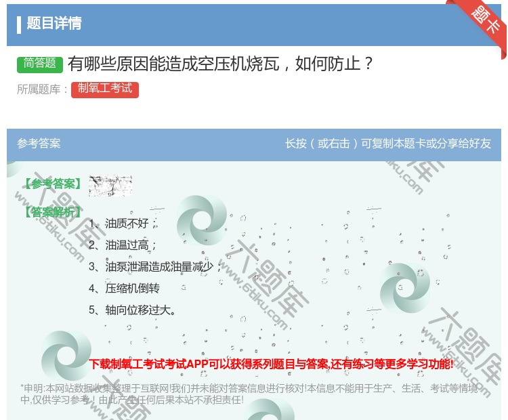Click the 【答案解析】 green label
The height and width of the screenshot is (420, 508).
tap(52, 212)
